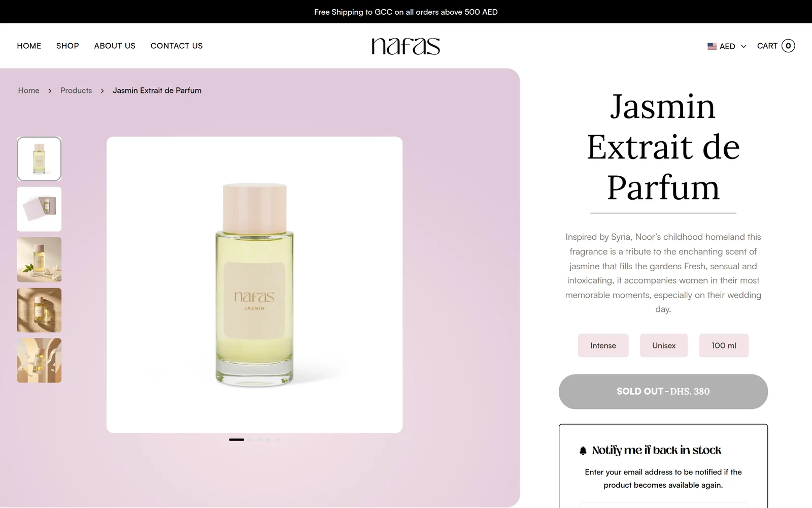Click the Jasmin Extrait de Parfum breadcrumb

pos(157,90)
